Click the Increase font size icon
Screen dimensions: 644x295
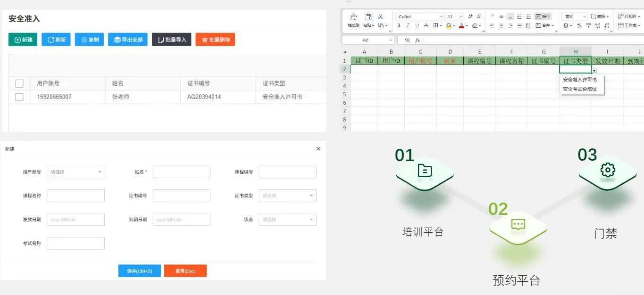pyautogui.click(x=470, y=16)
